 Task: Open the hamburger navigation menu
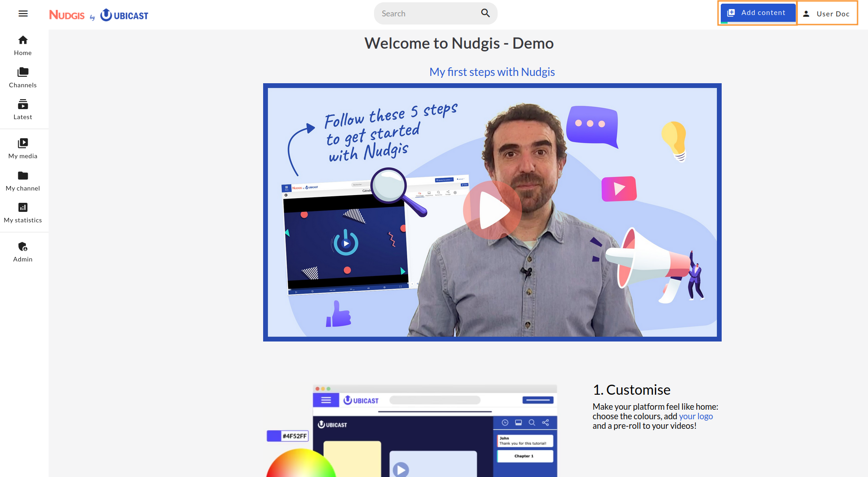tap(23, 14)
